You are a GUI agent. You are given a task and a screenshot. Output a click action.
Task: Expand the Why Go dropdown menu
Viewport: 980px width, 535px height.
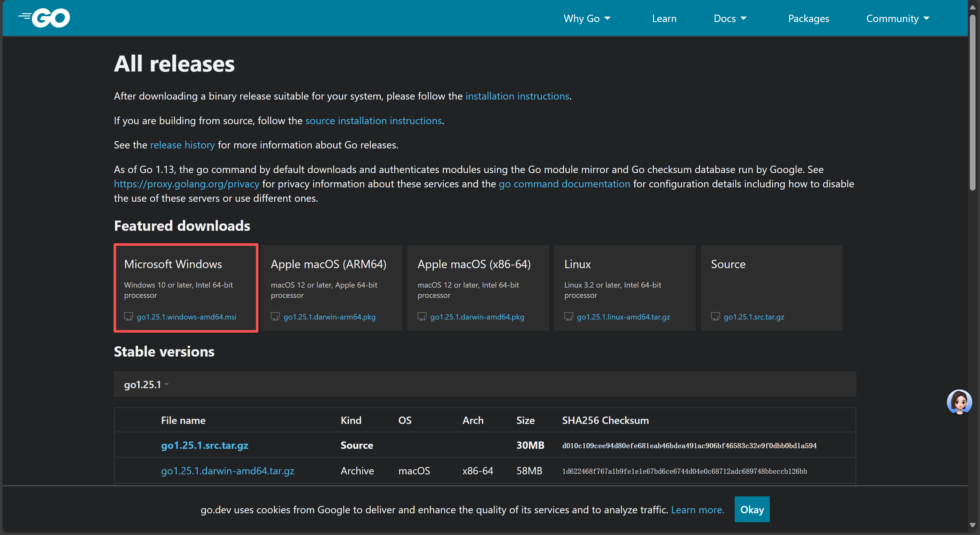[587, 18]
